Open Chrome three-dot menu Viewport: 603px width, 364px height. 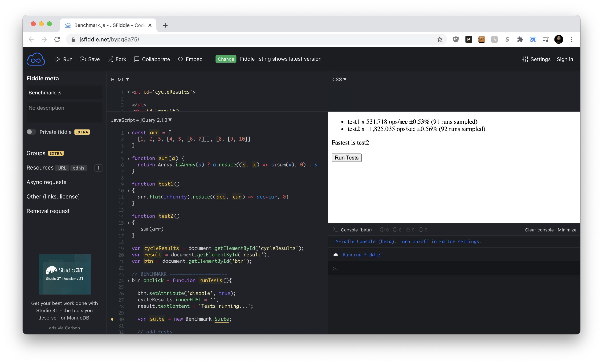point(571,39)
